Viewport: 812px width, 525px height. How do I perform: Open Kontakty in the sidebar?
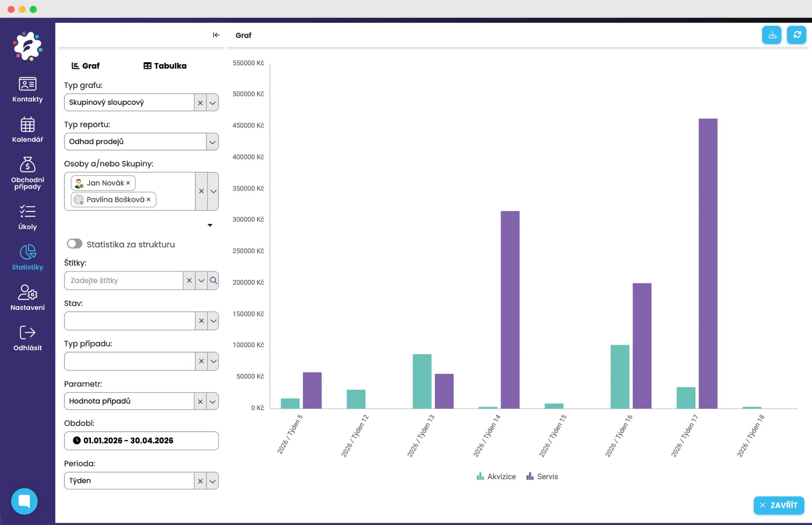click(x=27, y=90)
